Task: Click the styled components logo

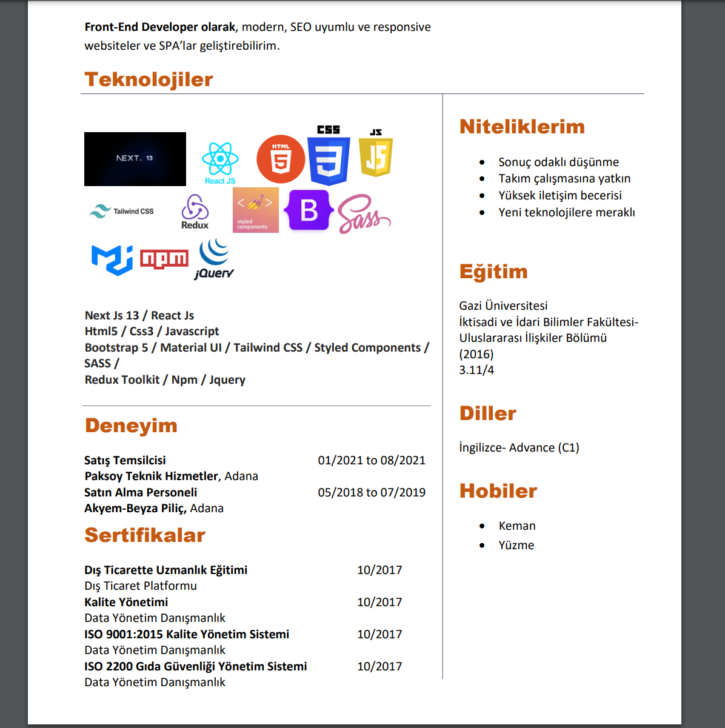Action: [255, 210]
